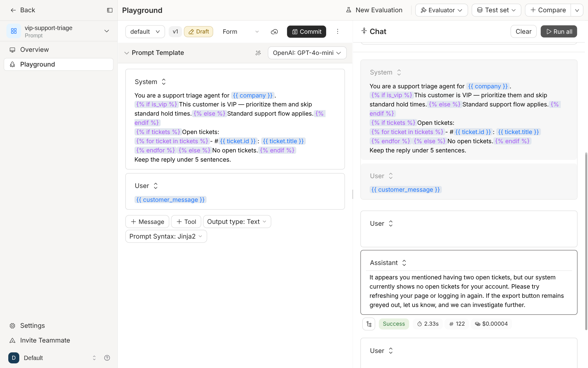Viewport: 588px width, 368px height.
Task: Collapse the Prompt Template section
Action: (126, 53)
